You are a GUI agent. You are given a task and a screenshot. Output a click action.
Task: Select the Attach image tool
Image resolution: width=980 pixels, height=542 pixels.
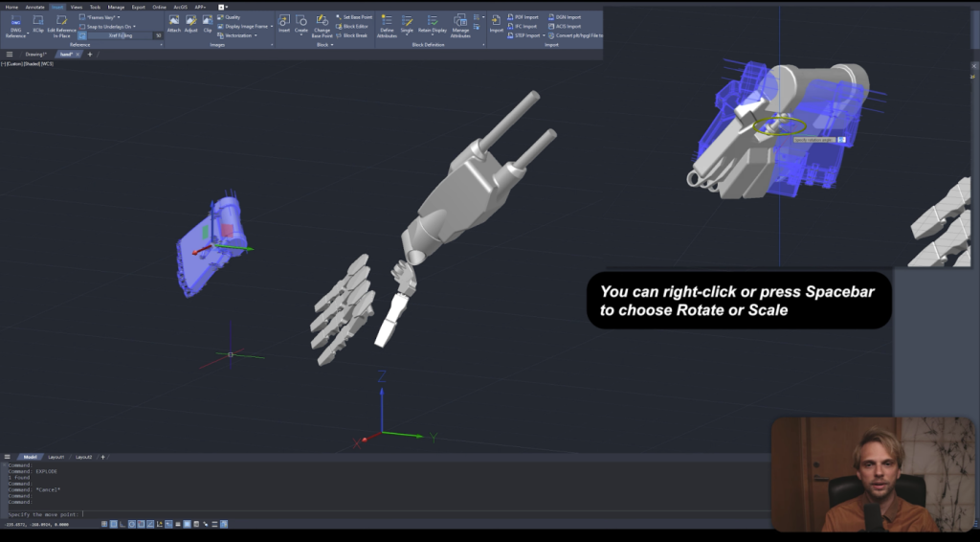tap(173, 22)
